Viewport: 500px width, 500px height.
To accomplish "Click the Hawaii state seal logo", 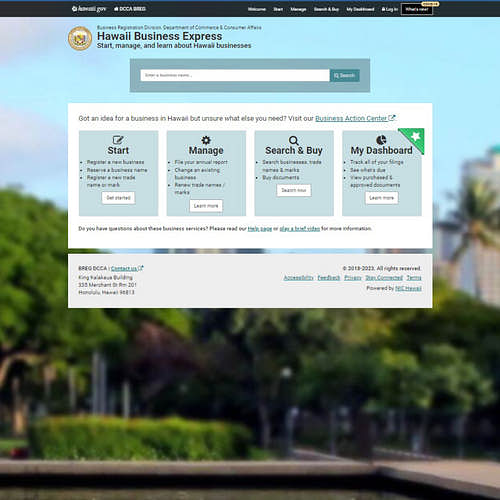I will [80, 38].
